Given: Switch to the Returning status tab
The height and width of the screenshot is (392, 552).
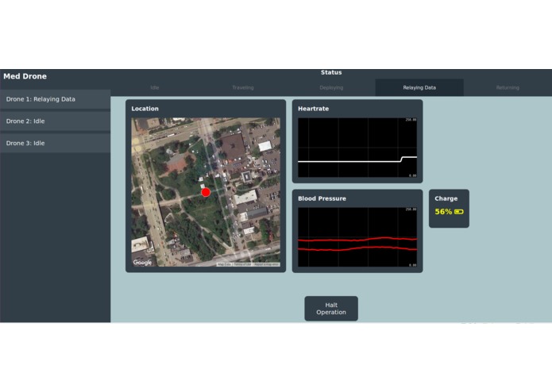Looking at the screenshot, I should tap(508, 87).
